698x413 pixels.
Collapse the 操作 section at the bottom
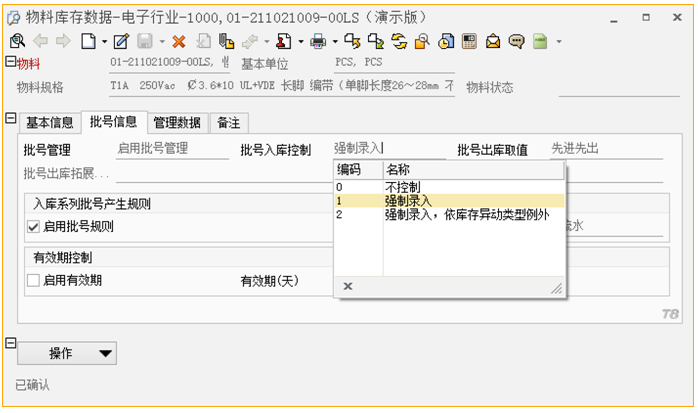(10, 343)
